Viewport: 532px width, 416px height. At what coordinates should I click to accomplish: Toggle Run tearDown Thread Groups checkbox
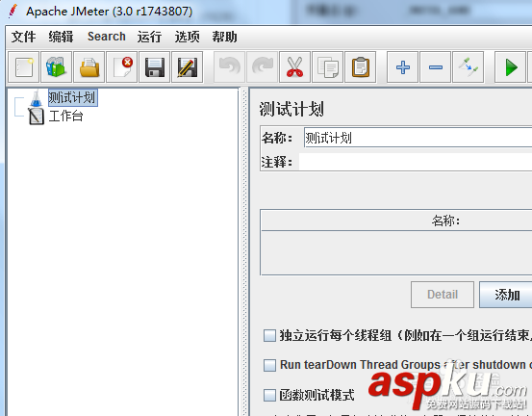[x=269, y=365]
